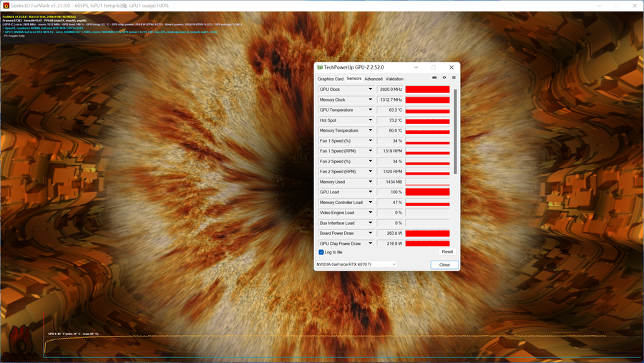Click the GPU-Z app icon in title bar

[320, 67]
